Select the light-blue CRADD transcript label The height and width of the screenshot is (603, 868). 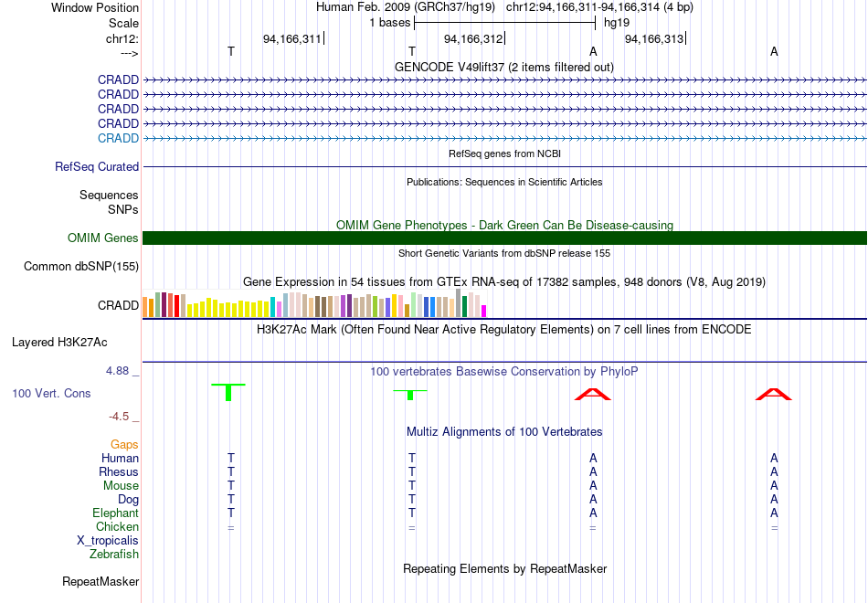tap(118, 139)
